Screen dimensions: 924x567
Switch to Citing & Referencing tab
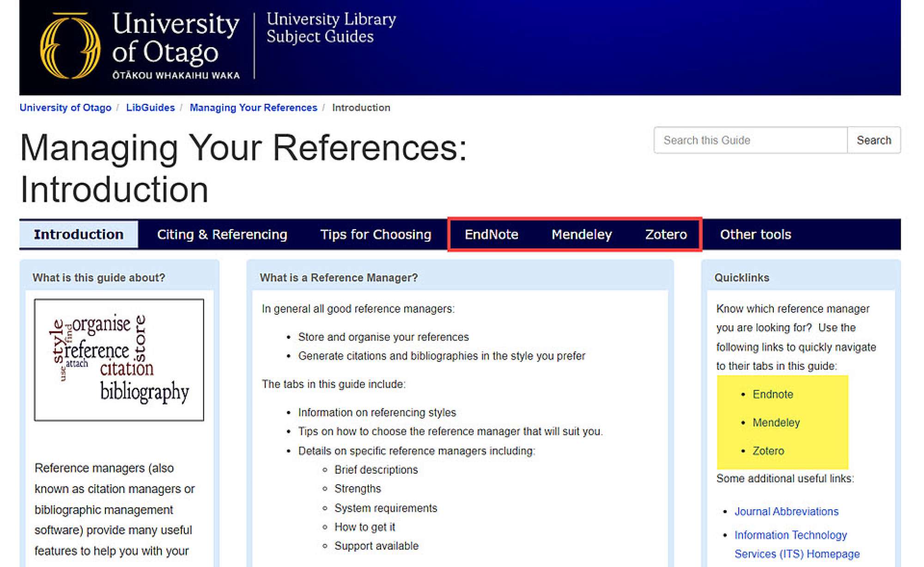(222, 234)
